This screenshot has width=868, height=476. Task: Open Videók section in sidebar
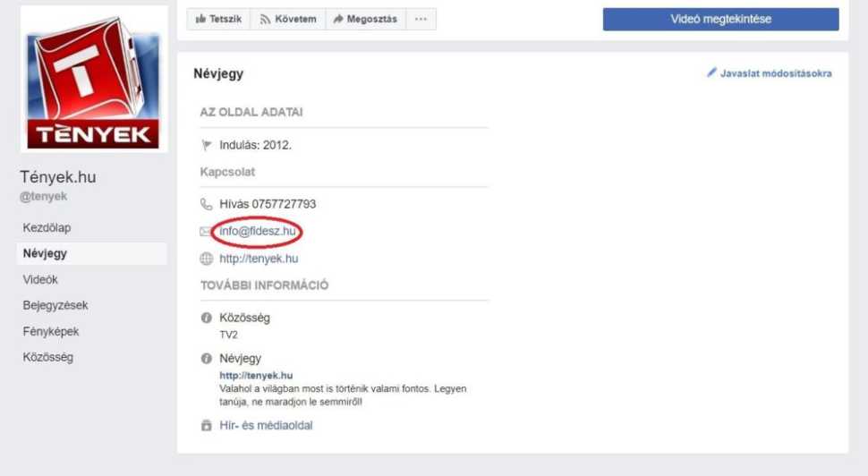click(40, 279)
